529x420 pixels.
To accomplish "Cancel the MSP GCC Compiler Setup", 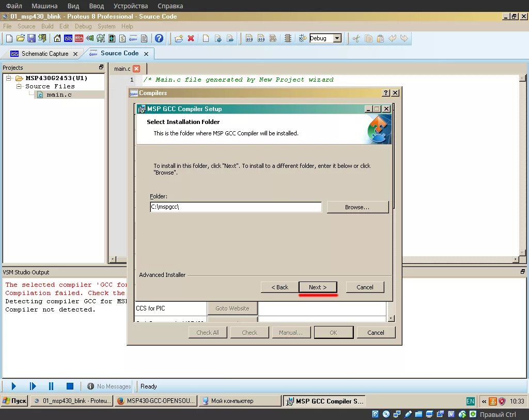I will [x=365, y=287].
